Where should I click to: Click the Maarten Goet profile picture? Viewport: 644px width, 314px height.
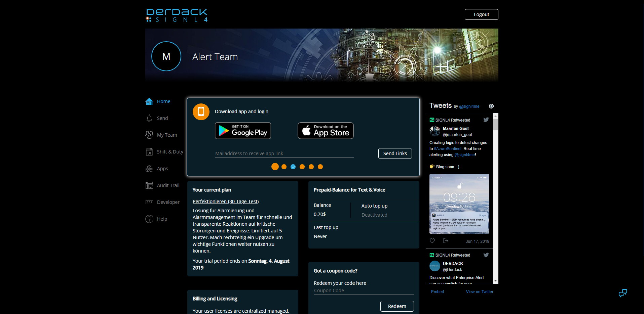[435, 131]
